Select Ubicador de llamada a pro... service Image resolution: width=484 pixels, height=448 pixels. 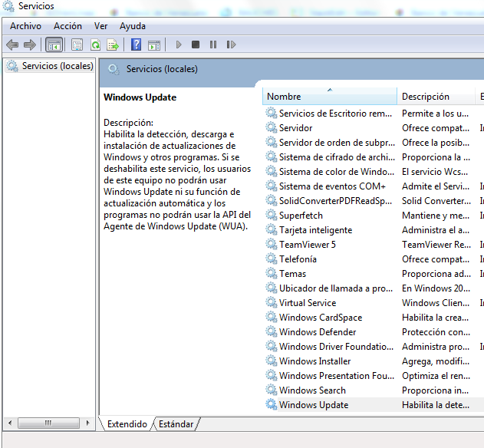[336, 288]
